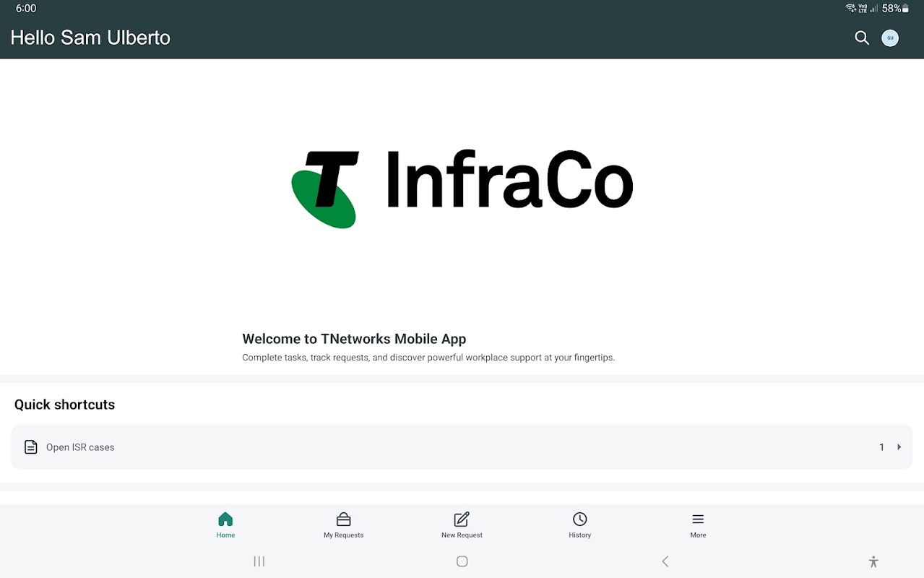Open the My Requests briefcase icon
The height and width of the screenshot is (578, 924).
pyautogui.click(x=343, y=519)
